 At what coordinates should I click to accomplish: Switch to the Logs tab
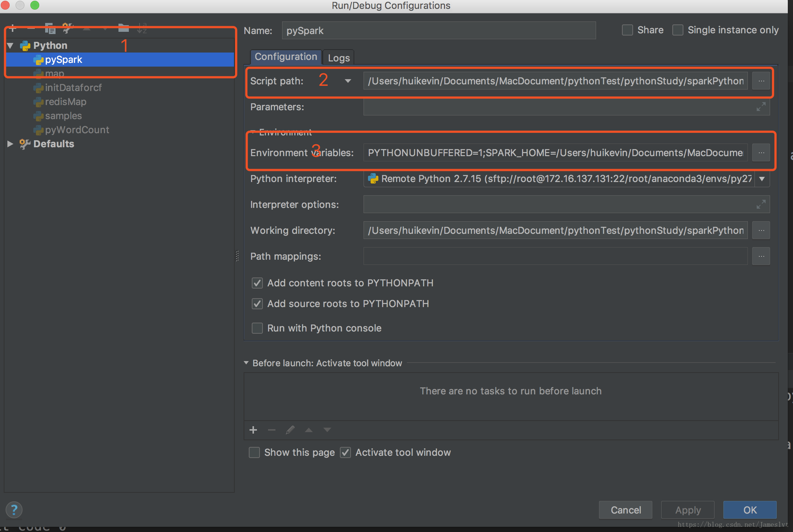[339, 58]
